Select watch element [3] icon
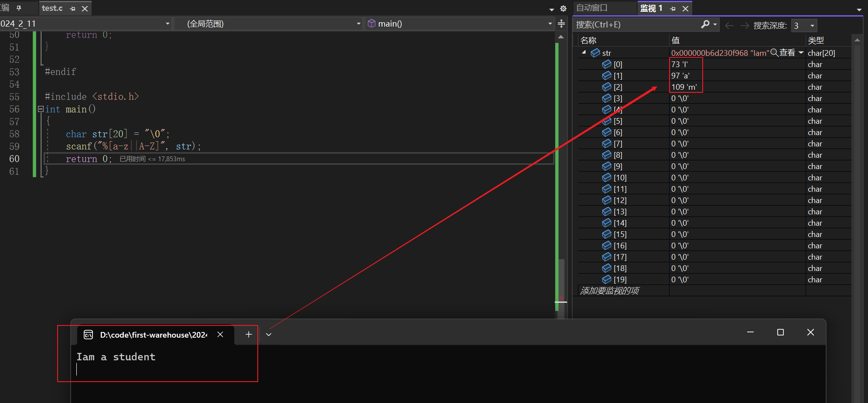Image resolution: width=868 pixels, height=403 pixels. pos(606,98)
